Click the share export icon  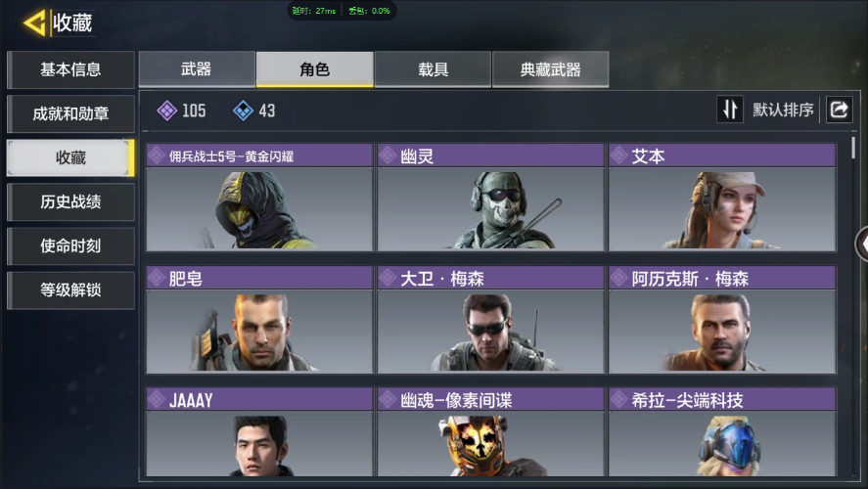840,110
